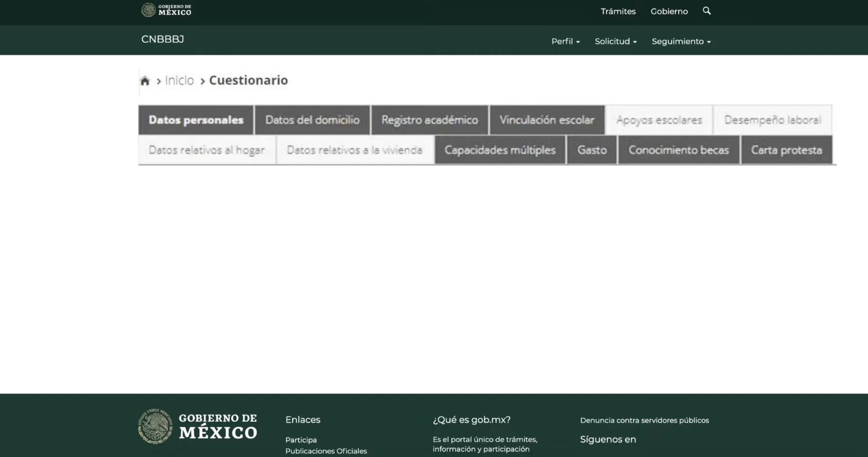This screenshot has width=868, height=457.
Task: Select the Registro académico tab
Action: point(429,120)
